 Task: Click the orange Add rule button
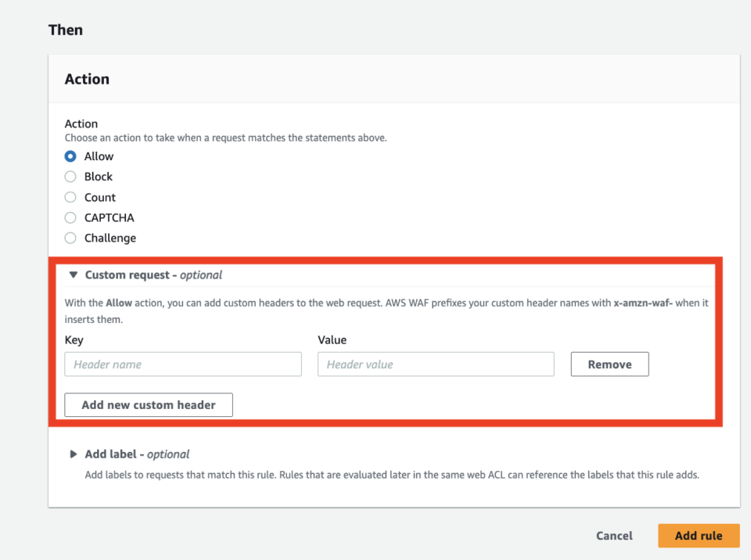pos(698,536)
